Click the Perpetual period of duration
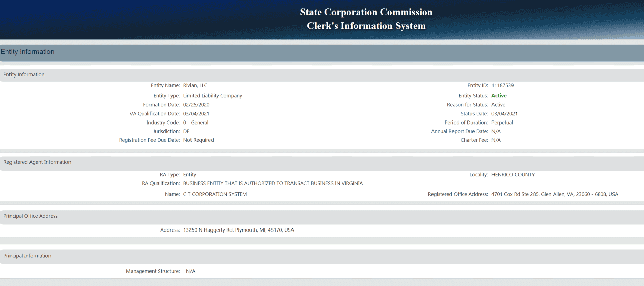 point(502,123)
